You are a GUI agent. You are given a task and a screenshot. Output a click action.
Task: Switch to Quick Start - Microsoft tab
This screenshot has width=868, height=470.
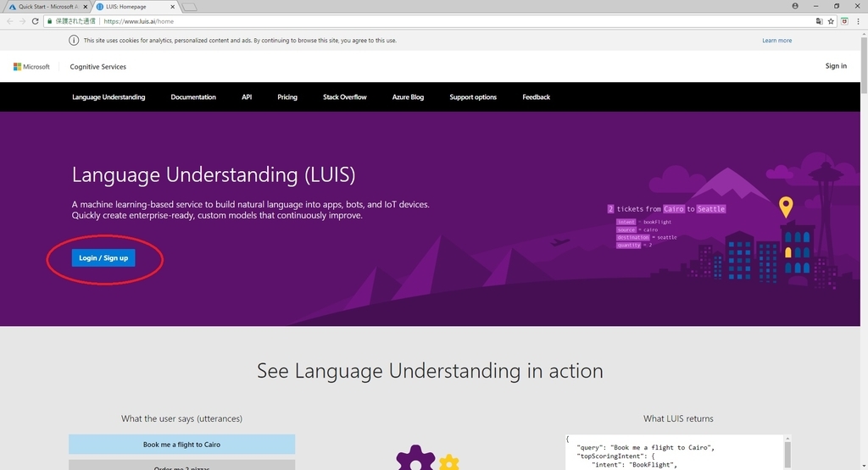tap(47, 7)
